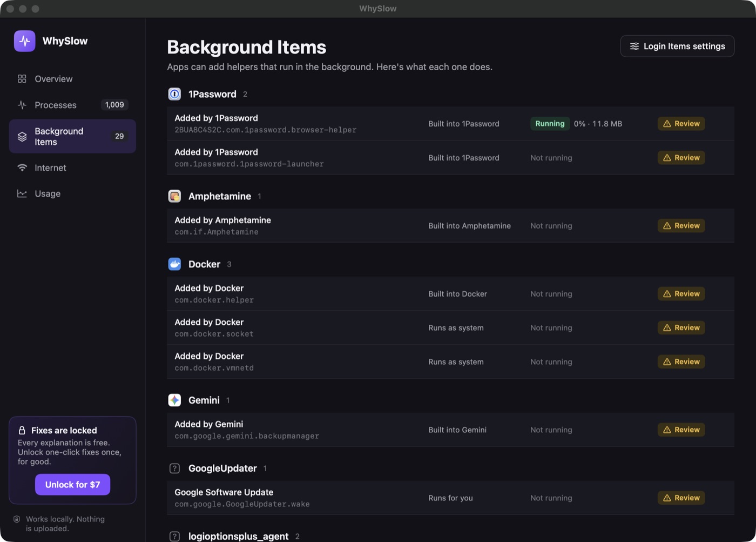Open the Processes section
Screen dimensions: 756x542
(72, 105)
